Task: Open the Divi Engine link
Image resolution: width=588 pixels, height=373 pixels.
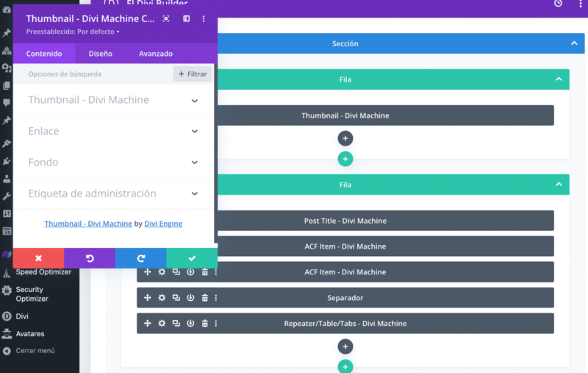Action: click(x=162, y=224)
